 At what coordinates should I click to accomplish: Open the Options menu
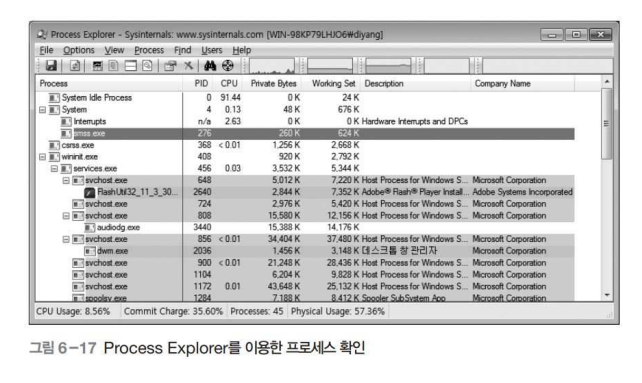tap(79, 50)
